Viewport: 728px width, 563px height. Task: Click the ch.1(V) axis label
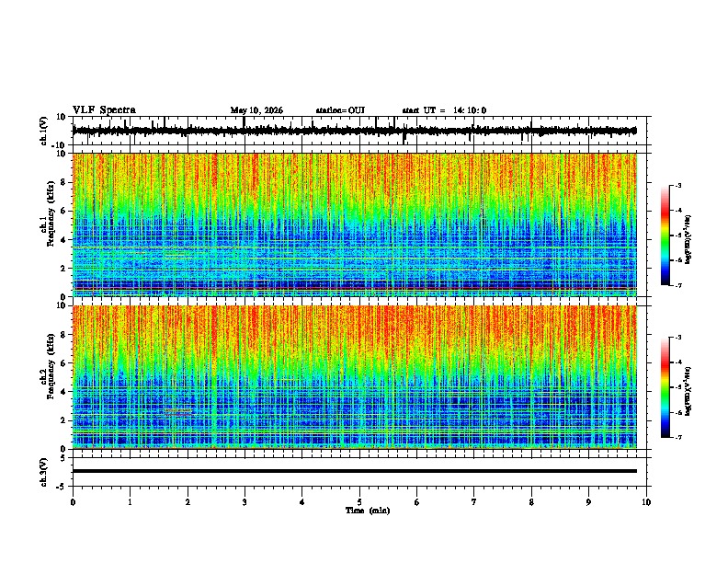pos(44,131)
